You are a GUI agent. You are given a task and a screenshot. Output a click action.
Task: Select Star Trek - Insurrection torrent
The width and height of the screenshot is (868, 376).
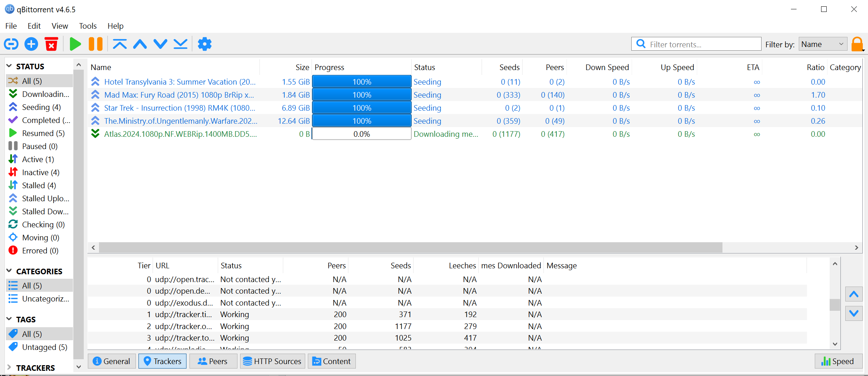(x=475, y=108)
